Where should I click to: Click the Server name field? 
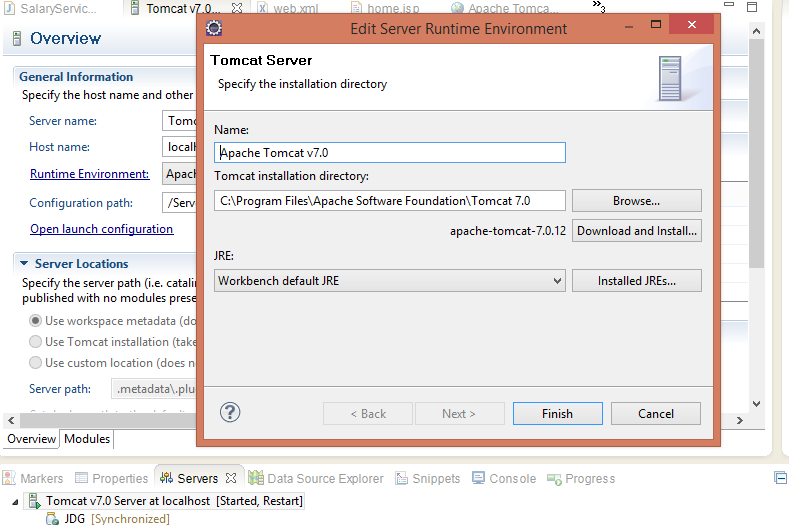click(x=180, y=121)
